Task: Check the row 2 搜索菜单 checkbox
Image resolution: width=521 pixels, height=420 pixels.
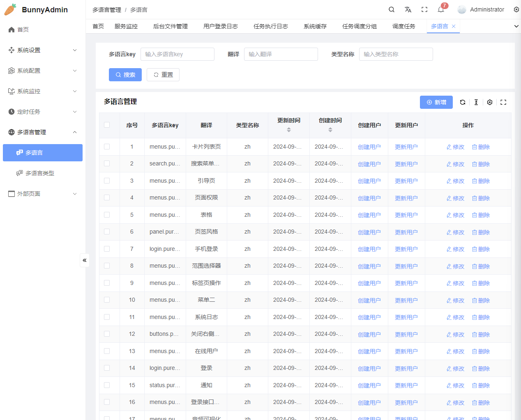Action: [x=107, y=163]
